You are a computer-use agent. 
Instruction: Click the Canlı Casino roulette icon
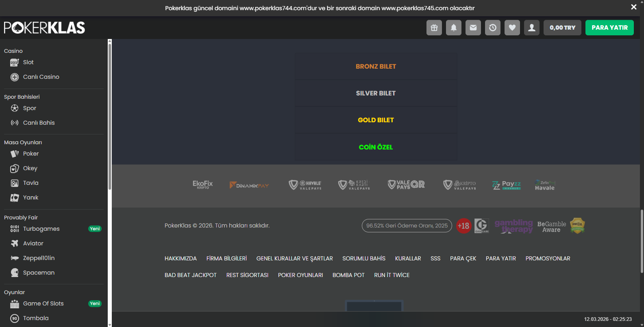15,77
